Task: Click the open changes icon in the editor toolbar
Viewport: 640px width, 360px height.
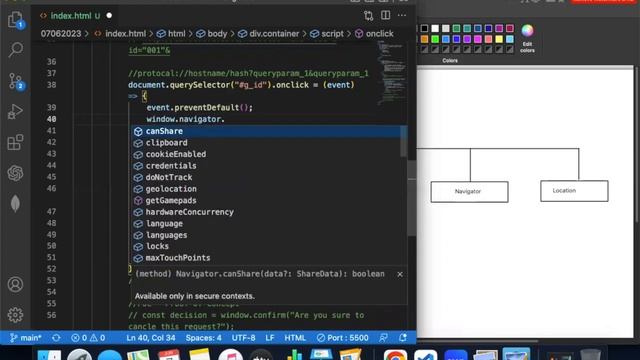Action: pyautogui.click(x=369, y=16)
